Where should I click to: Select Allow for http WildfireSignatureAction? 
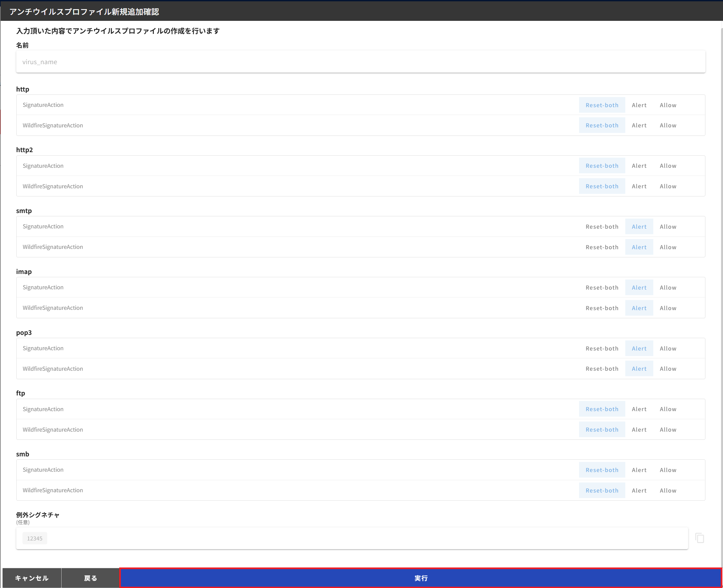pyautogui.click(x=667, y=125)
